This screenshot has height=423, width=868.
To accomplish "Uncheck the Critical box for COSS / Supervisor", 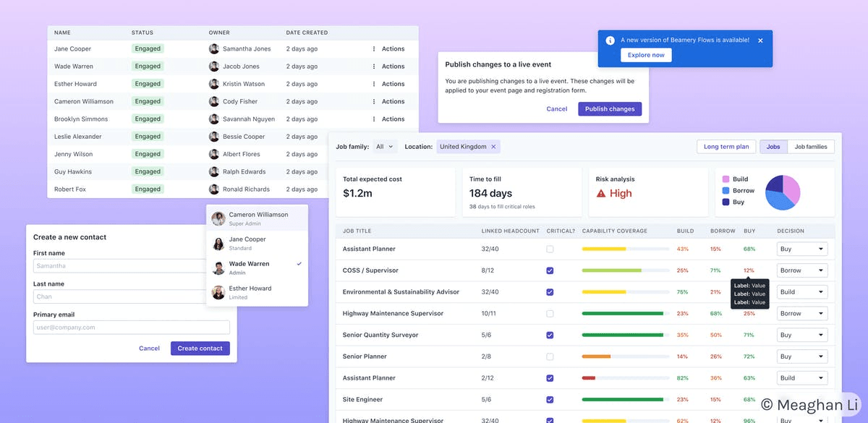I will pyautogui.click(x=550, y=270).
